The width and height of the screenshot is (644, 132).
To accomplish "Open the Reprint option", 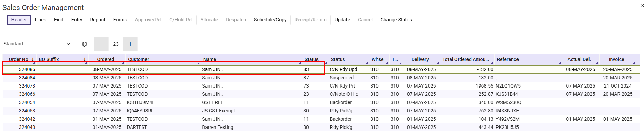I will click(x=98, y=20).
